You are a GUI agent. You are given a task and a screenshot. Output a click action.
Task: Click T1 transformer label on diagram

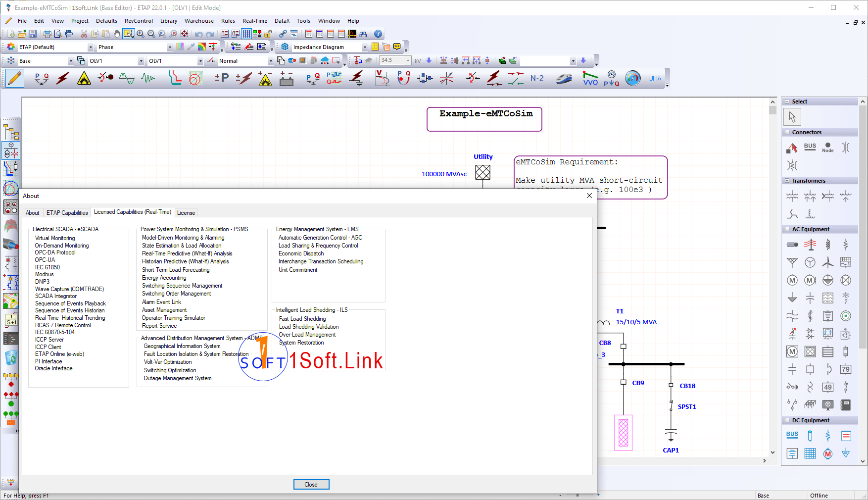(x=620, y=311)
